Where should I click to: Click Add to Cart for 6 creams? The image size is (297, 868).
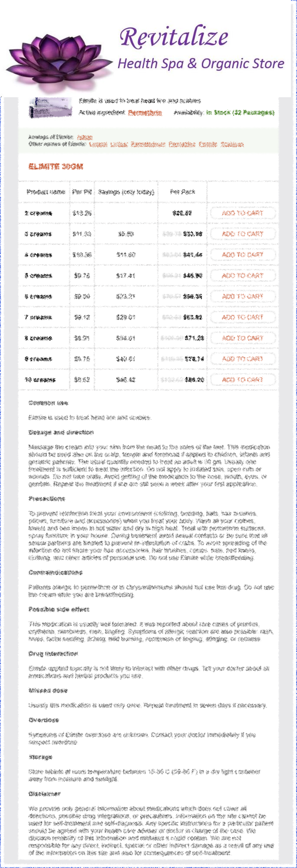coord(243,296)
